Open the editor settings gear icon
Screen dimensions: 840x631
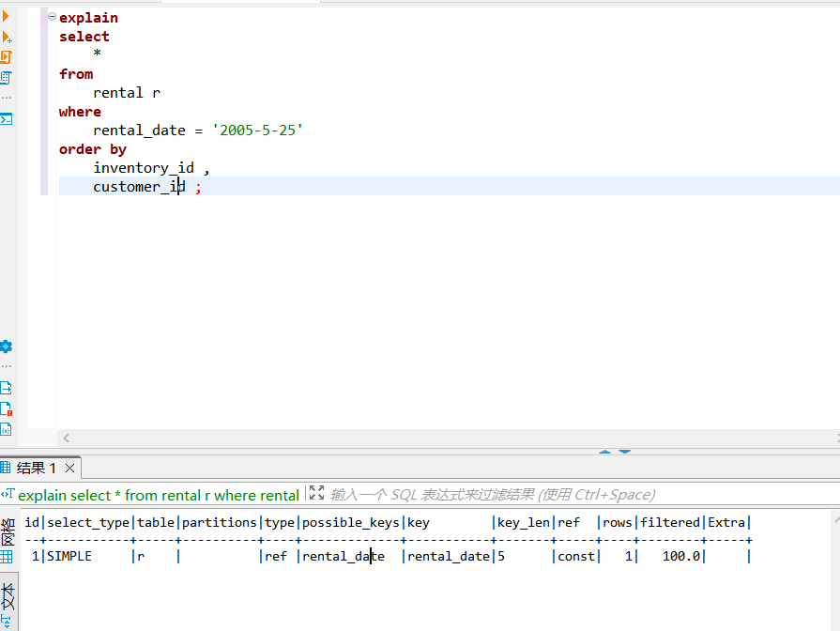(6, 346)
